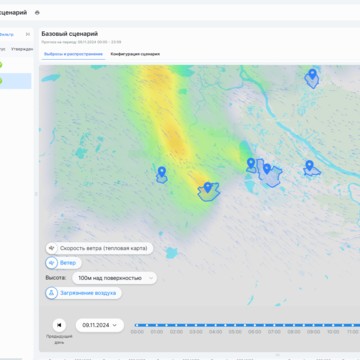Click the leftmost small zone map pin

pos(162,172)
